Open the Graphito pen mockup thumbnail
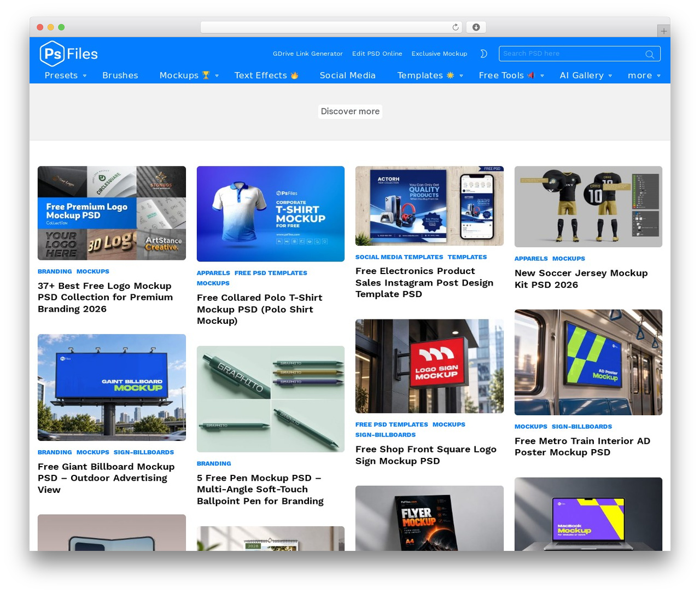 coord(271,399)
